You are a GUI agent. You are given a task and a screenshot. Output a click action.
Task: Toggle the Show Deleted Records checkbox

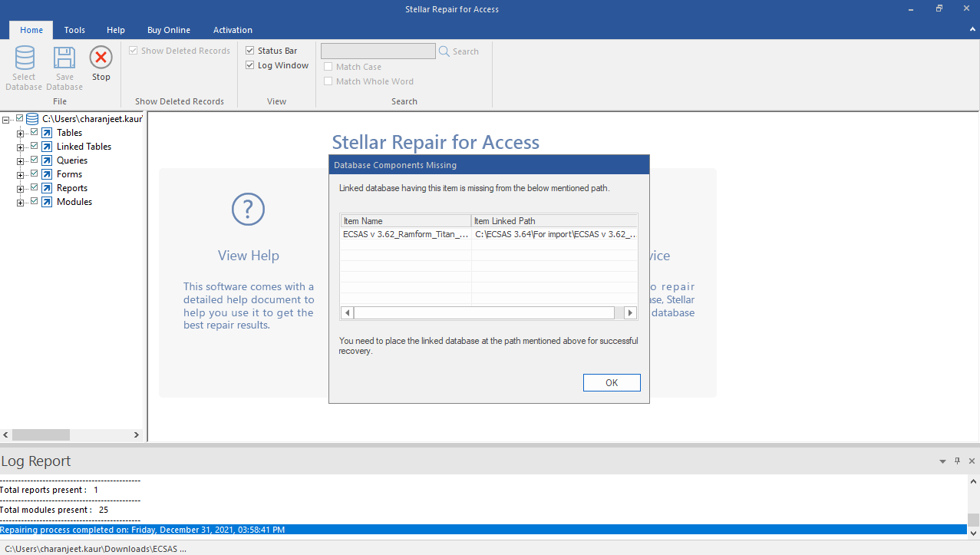[134, 51]
